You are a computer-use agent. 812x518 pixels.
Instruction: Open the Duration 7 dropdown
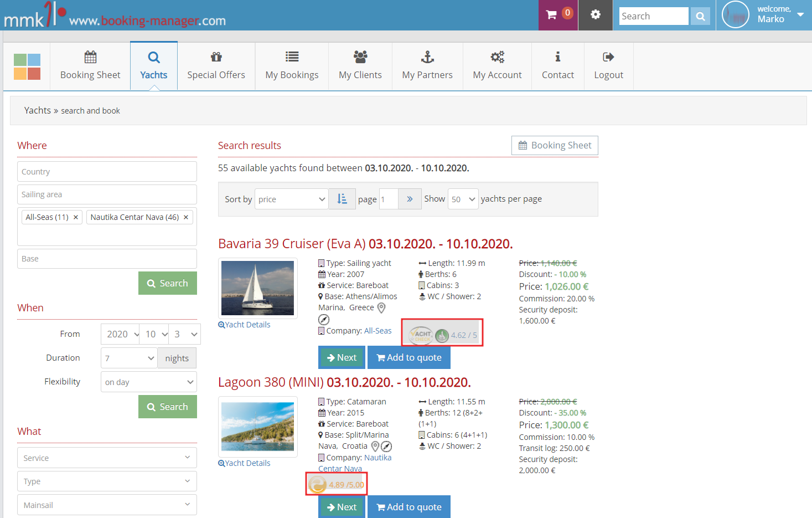coord(130,358)
